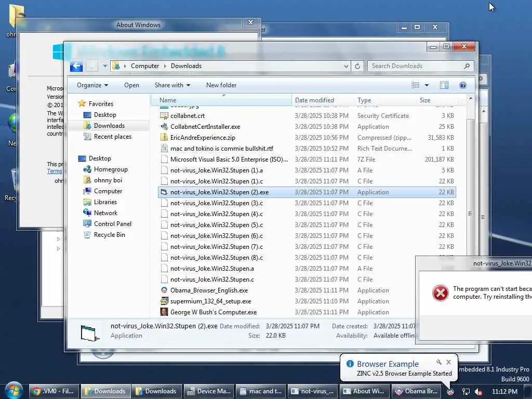This screenshot has width=532, height=399.
Task: Select George W Bush's Computer.exe icon
Action: click(164, 312)
